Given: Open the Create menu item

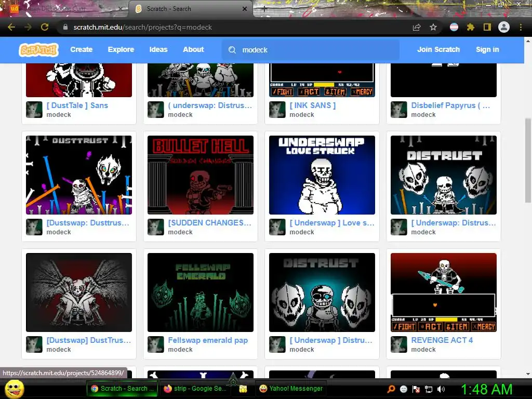Looking at the screenshot, I should pos(82,49).
